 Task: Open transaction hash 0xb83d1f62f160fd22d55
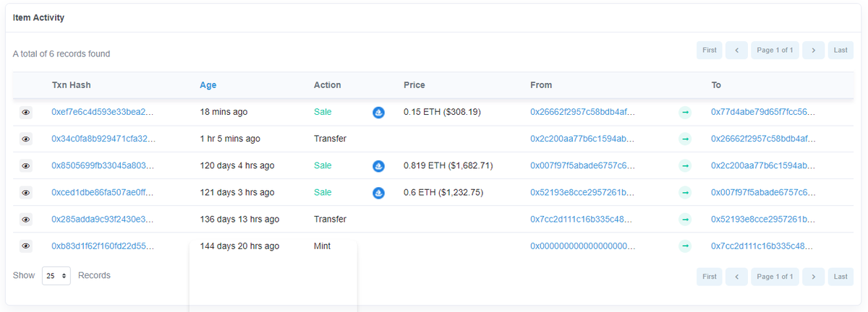(103, 246)
